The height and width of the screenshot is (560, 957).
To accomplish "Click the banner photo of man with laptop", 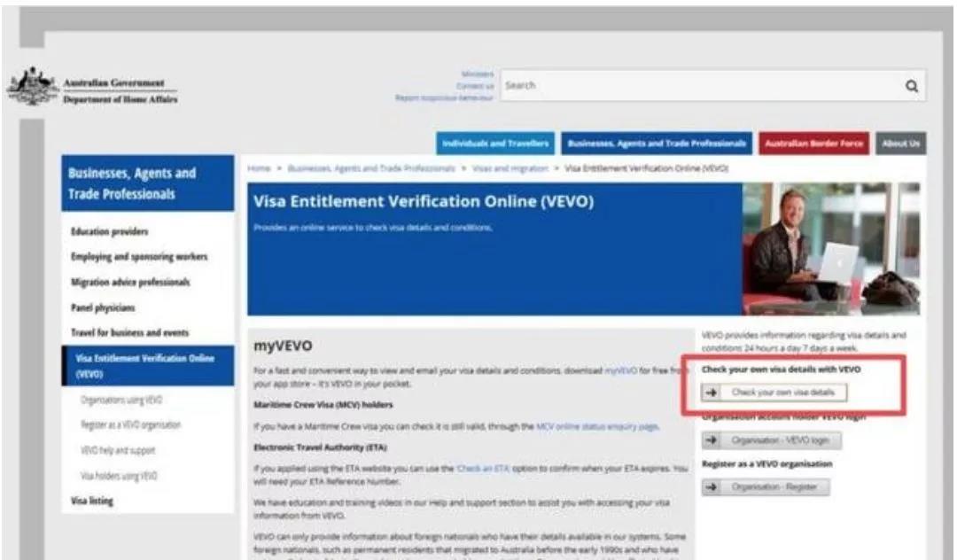I will pos(830,249).
